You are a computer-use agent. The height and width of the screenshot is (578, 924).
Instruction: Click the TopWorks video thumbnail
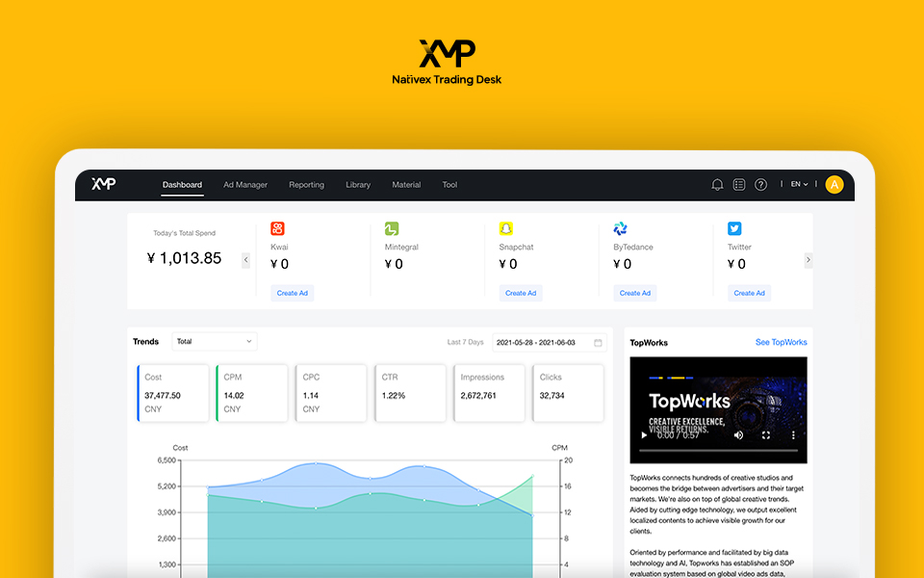coord(718,410)
